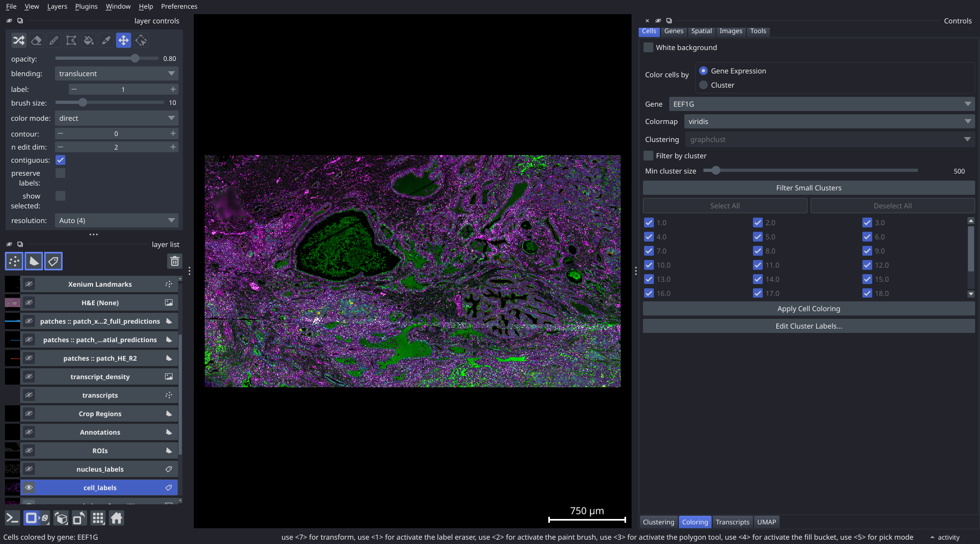Uncheck the contiguous checkbox
The image size is (980, 544).
[60, 160]
